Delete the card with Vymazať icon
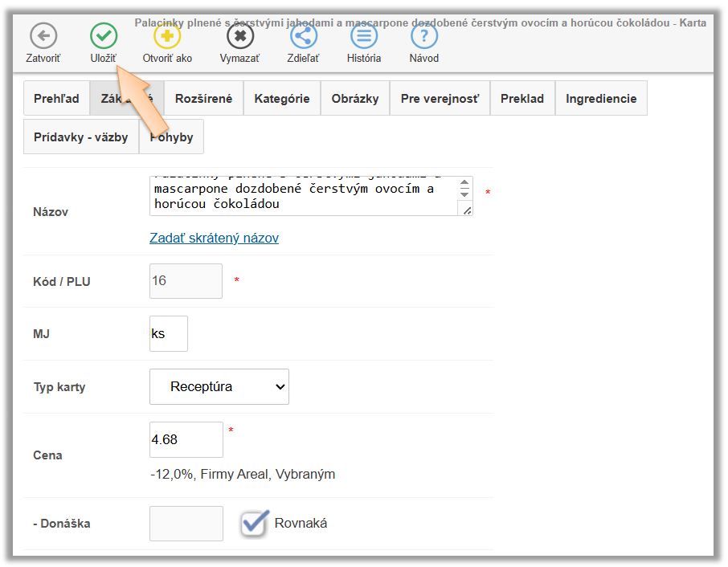The height and width of the screenshot is (567, 728). coord(239,36)
